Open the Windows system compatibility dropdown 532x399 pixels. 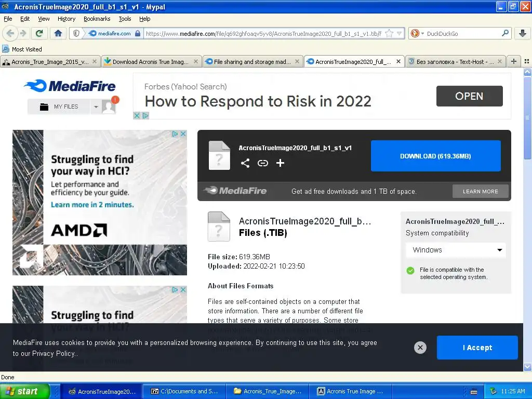456,250
